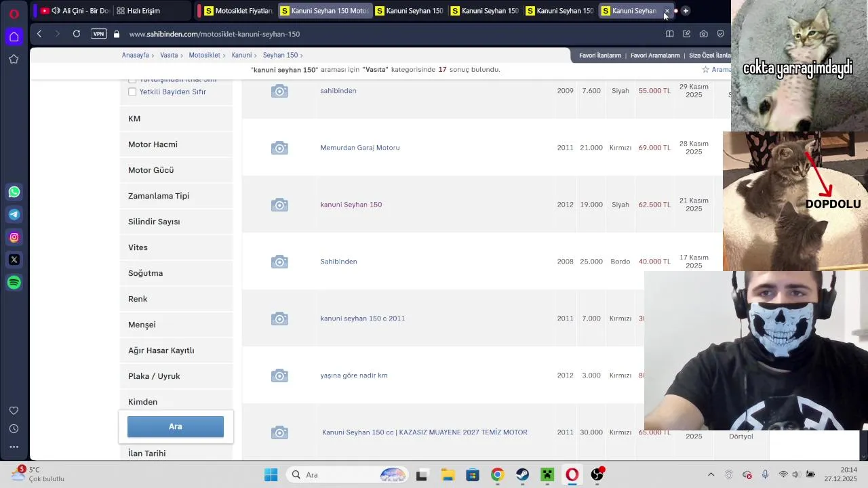This screenshot has width=868, height=488.
Task: Open Minecraft from the taskbar
Action: (x=547, y=475)
